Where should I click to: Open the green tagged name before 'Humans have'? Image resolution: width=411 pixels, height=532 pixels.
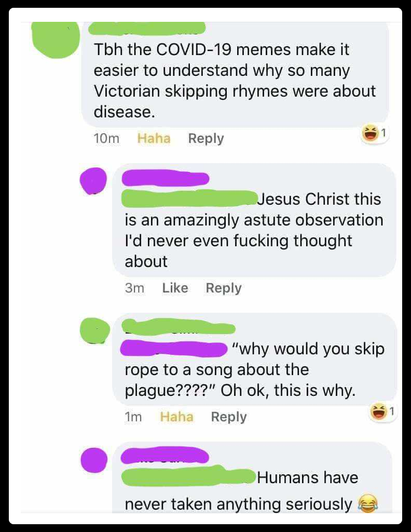(188, 476)
